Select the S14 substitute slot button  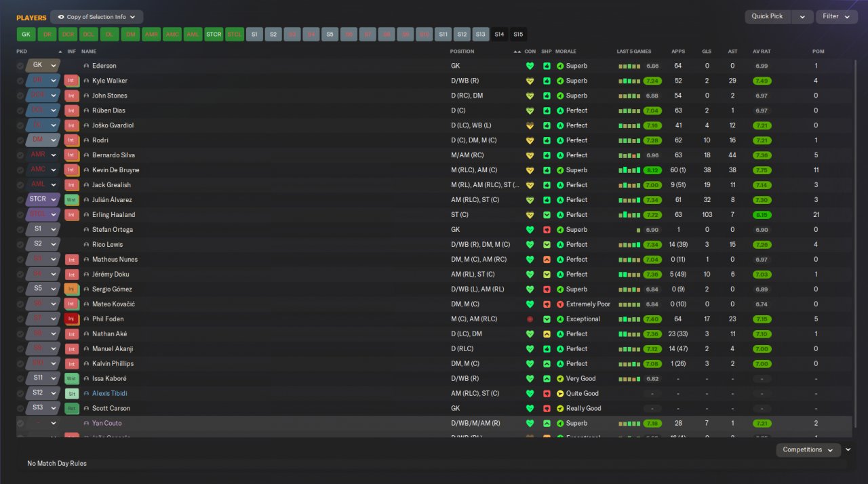coord(499,35)
